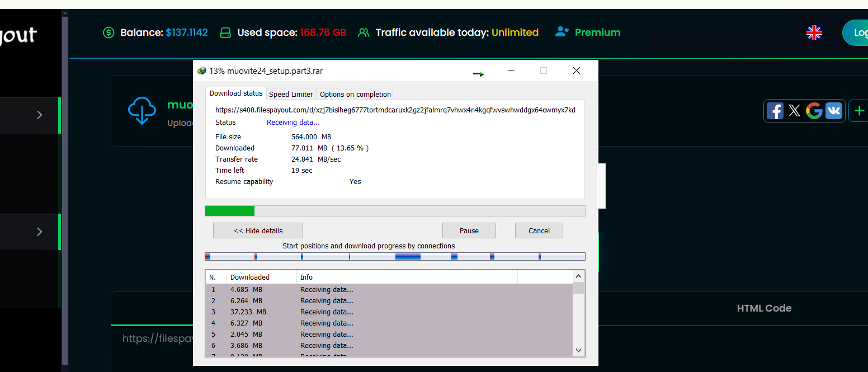Click the Google share icon
The image size is (868, 372).
pyautogui.click(x=814, y=111)
